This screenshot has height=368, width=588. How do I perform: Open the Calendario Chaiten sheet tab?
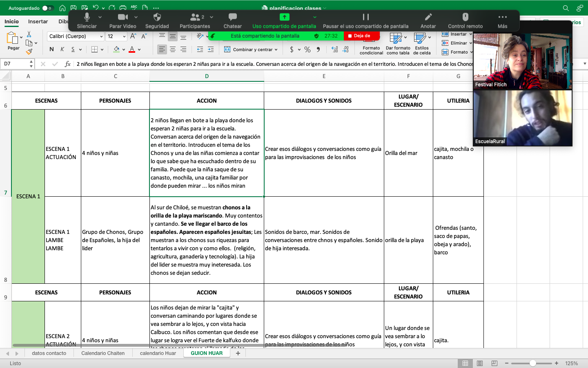coord(103,353)
